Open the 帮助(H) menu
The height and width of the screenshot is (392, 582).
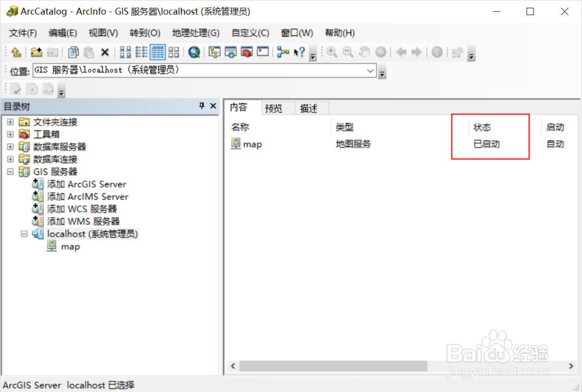[340, 33]
